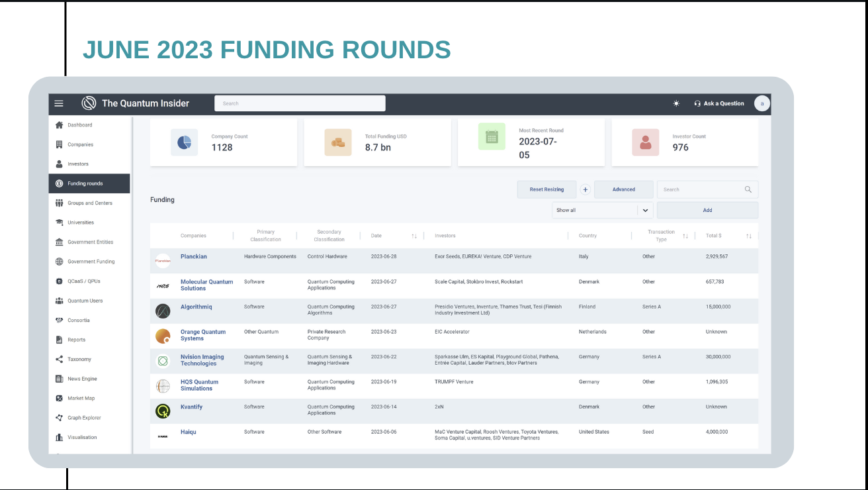This screenshot has width=868, height=490.
Task: Click the Company Count 1128 card
Action: tap(224, 142)
